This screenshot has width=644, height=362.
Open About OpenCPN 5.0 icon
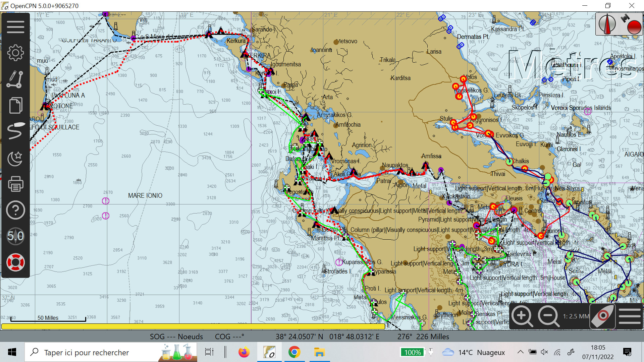click(15, 236)
